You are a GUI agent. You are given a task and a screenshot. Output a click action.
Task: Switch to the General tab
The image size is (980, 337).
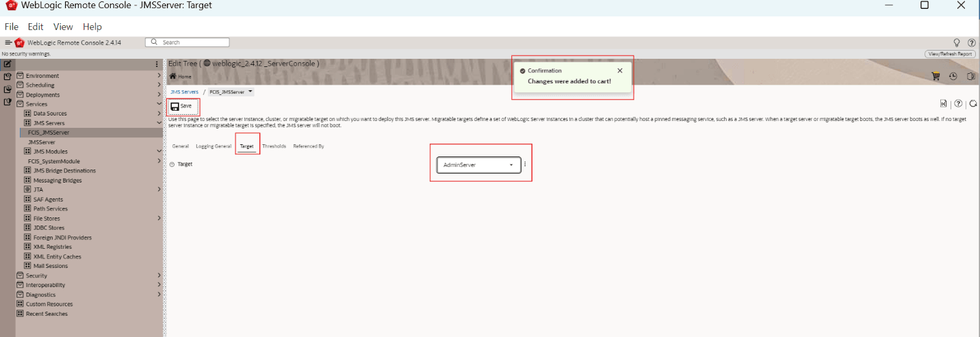point(181,146)
